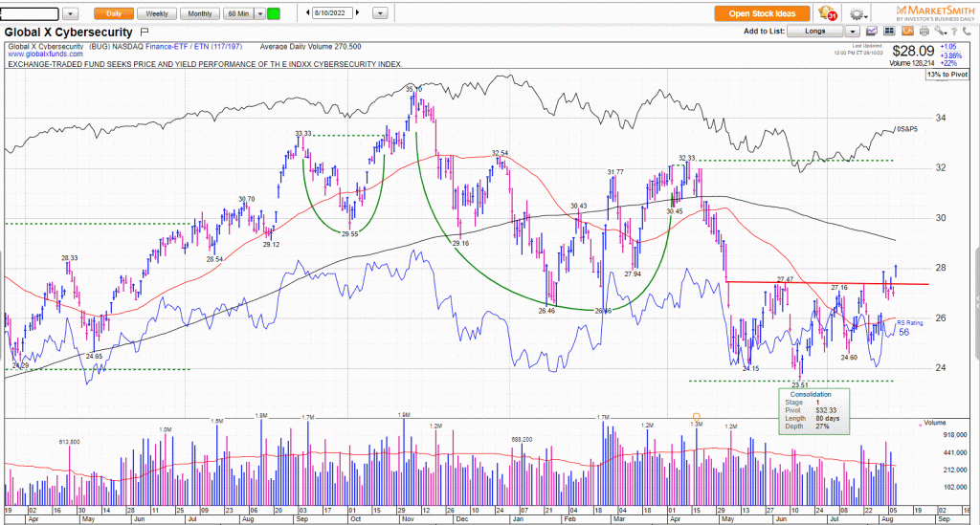This screenshot has width=980, height=525.
Task: Print the chart using the printer icon
Action: [x=924, y=32]
